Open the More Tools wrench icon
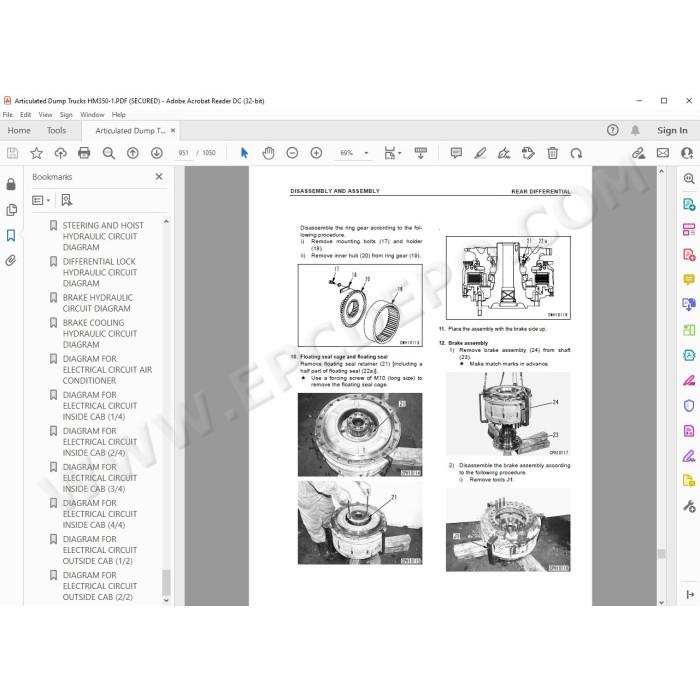Screen dimensions: 700x700 click(x=689, y=506)
